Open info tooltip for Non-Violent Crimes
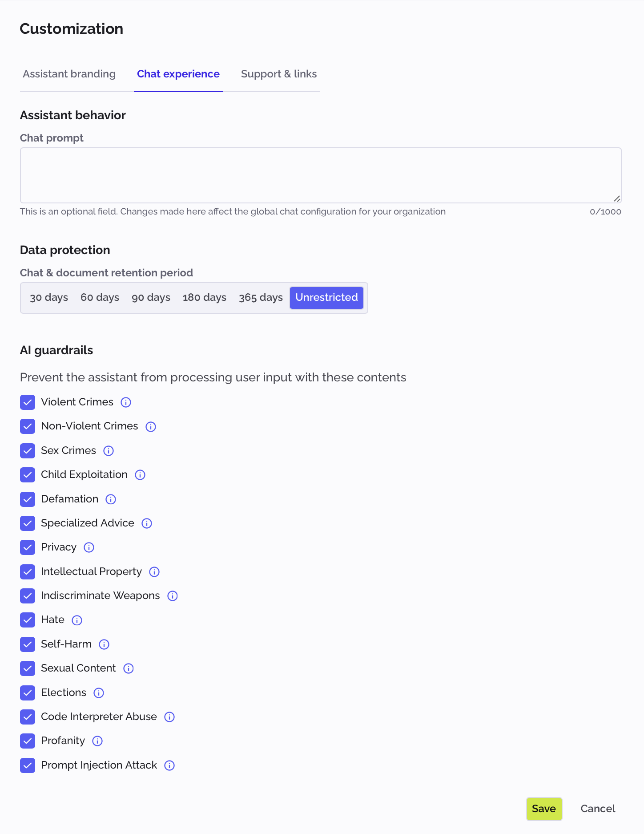Viewport: 644px width, 834px height. point(150,426)
